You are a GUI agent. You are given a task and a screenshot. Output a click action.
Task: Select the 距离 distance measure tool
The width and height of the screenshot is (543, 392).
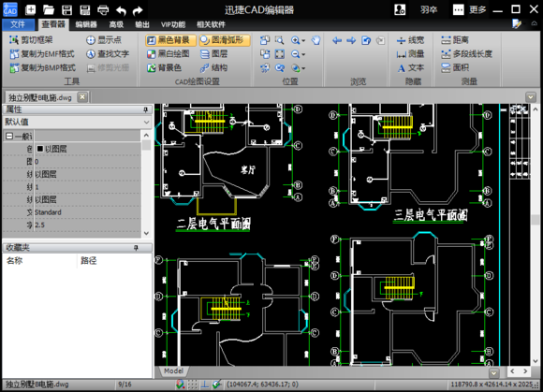point(455,40)
